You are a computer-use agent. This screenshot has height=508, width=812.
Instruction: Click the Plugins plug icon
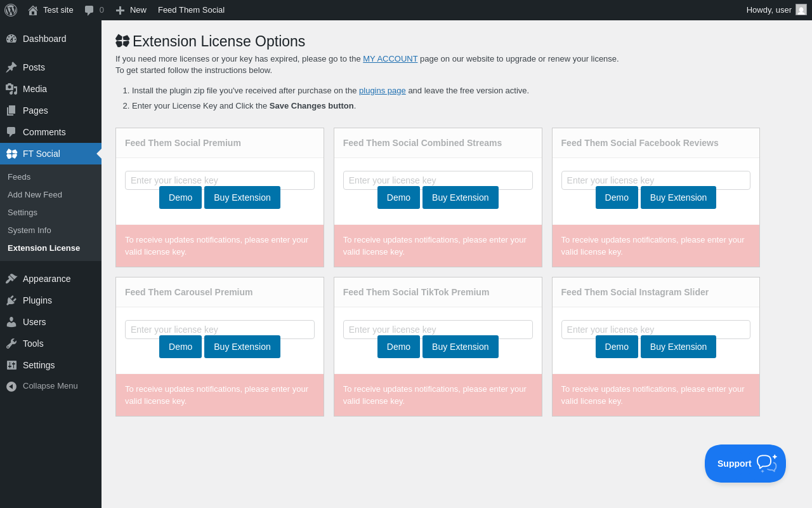click(11, 300)
